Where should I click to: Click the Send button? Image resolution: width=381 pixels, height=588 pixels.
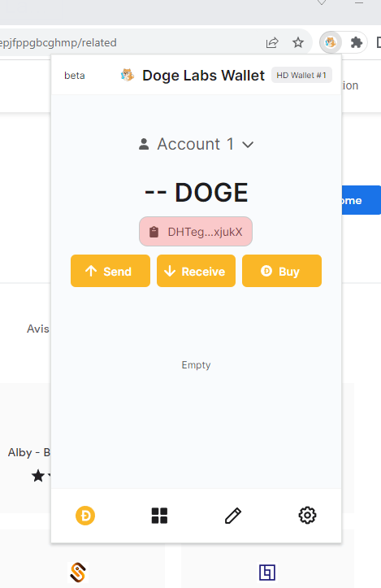pyautogui.click(x=110, y=271)
